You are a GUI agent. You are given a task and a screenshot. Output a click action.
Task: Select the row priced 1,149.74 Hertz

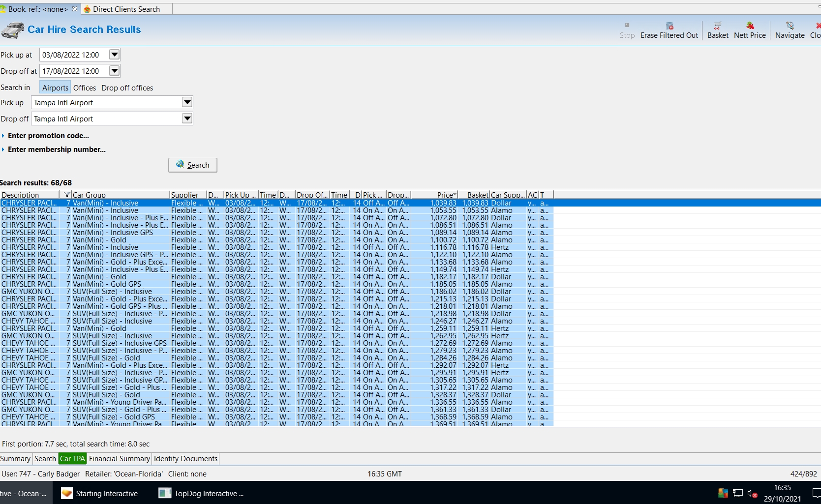point(276,269)
